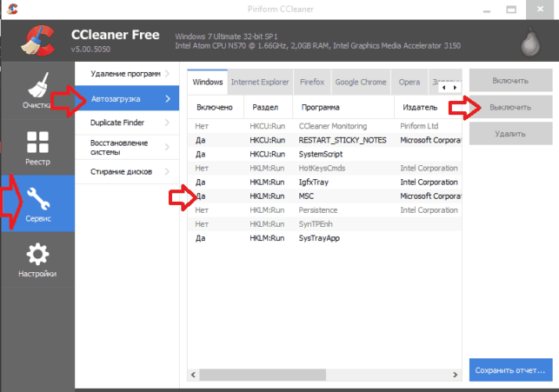This screenshot has width=559, height=392.
Task: Select the SynTPEnh row
Action: point(324,224)
